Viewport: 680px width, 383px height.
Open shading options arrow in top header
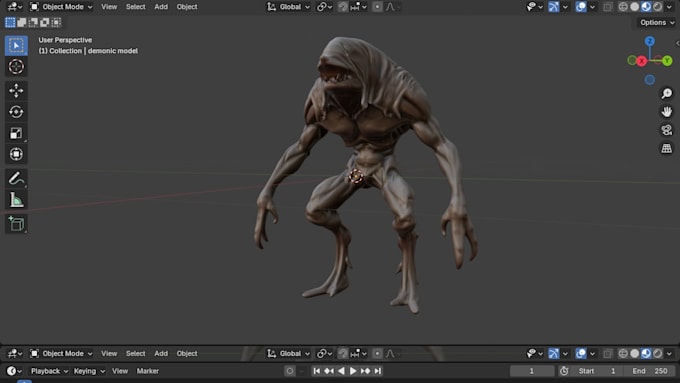tap(669, 7)
